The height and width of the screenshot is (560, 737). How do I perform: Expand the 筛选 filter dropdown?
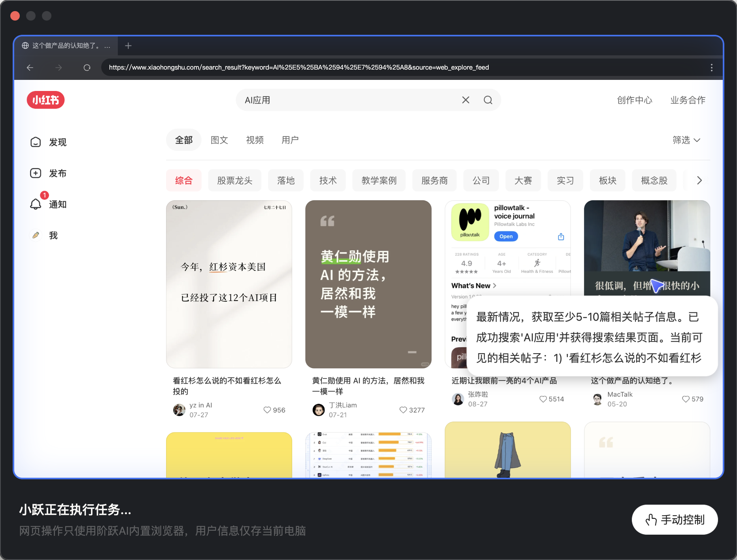click(686, 140)
